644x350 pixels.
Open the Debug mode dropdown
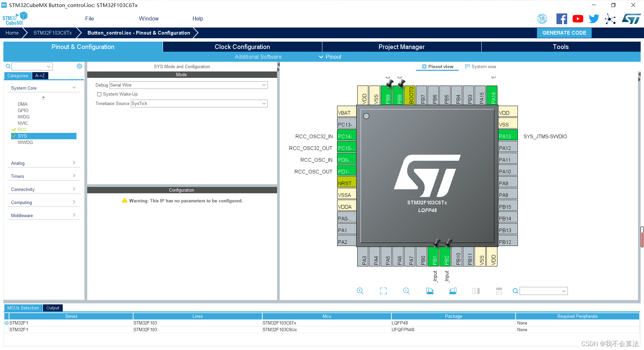[x=189, y=85]
